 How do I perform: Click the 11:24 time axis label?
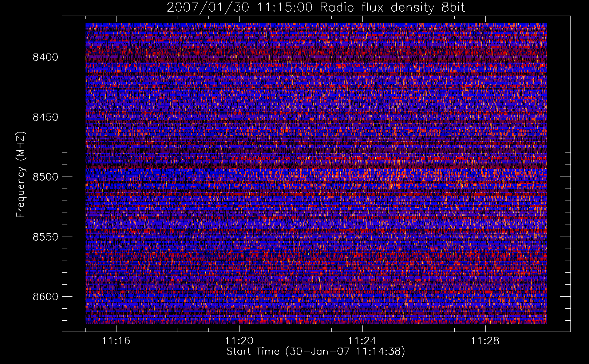(x=362, y=341)
